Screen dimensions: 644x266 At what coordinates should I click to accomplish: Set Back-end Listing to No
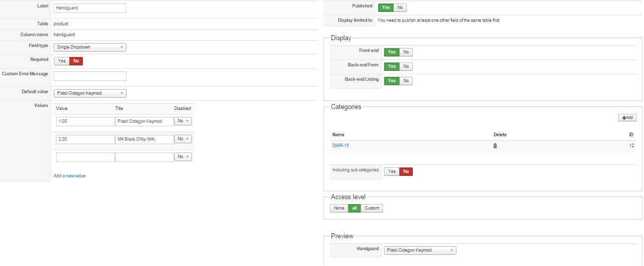pos(406,81)
